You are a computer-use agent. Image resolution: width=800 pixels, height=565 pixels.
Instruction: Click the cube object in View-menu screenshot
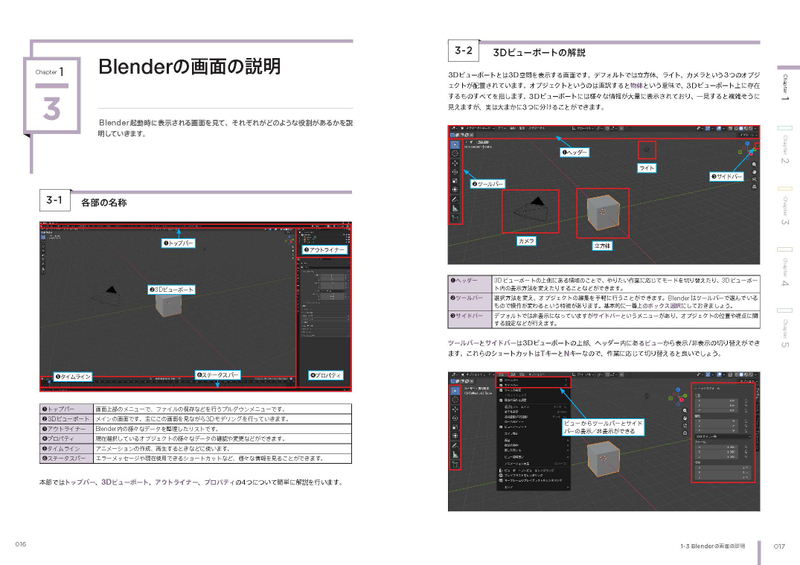point(603,457)
